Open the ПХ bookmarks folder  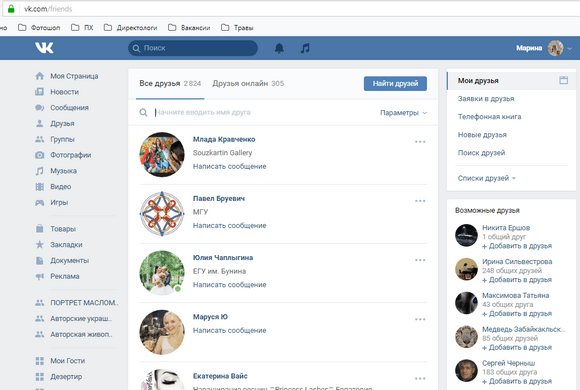82,27
